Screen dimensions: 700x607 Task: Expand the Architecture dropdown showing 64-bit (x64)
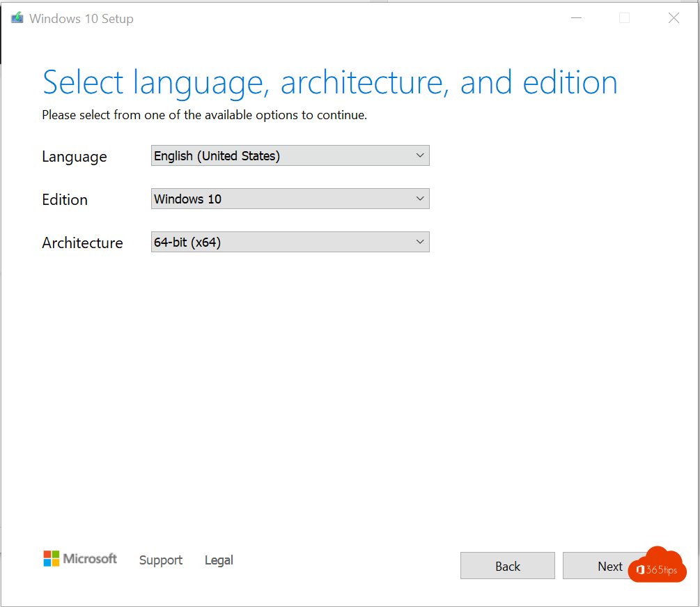290,242
